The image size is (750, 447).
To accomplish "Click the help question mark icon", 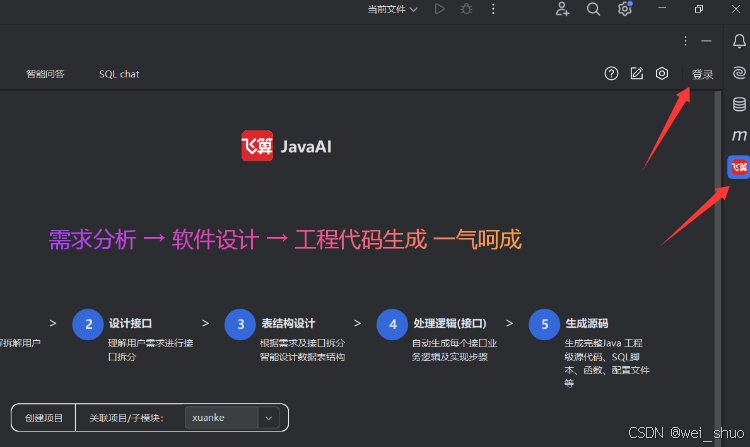I will point(611,74).
